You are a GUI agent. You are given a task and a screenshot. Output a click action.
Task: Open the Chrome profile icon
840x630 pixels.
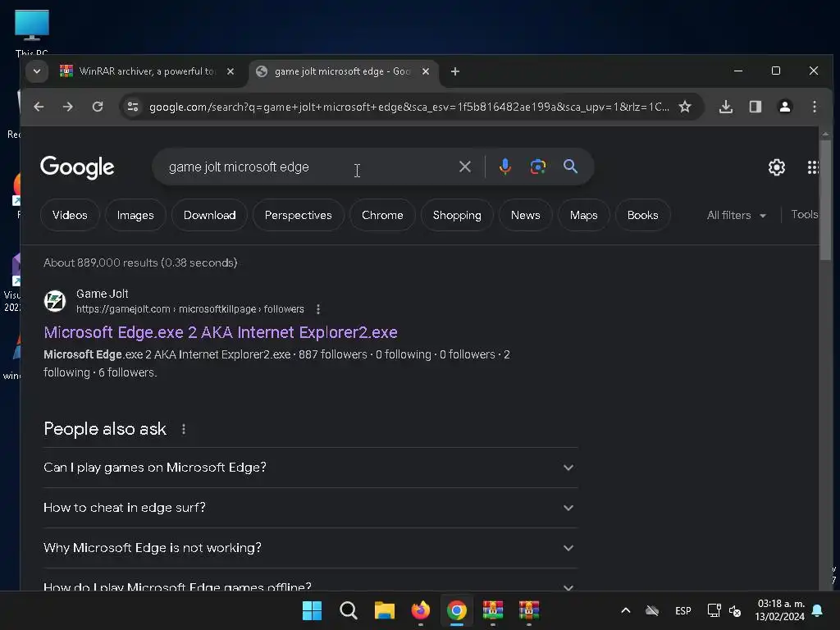[785, 107]
